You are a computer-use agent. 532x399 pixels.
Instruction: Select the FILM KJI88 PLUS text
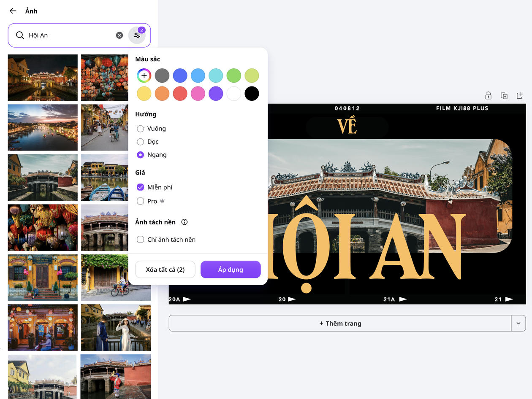(x=462, y=108)
